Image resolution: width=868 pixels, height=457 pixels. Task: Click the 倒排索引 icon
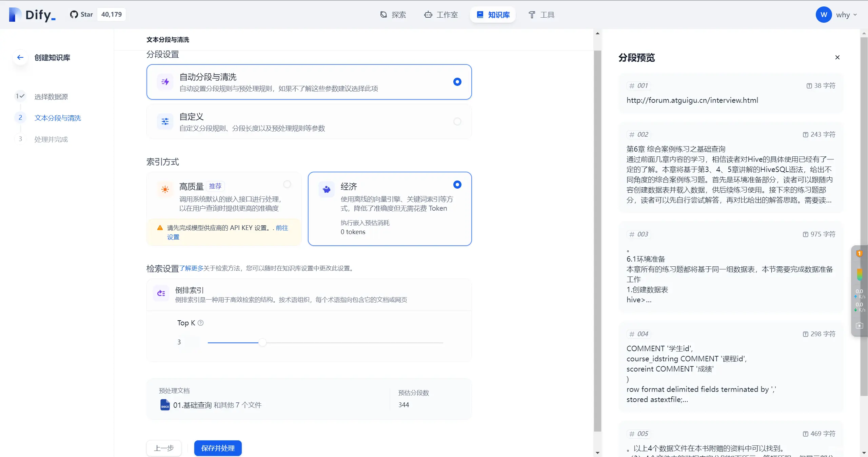(x=161, y=293)
